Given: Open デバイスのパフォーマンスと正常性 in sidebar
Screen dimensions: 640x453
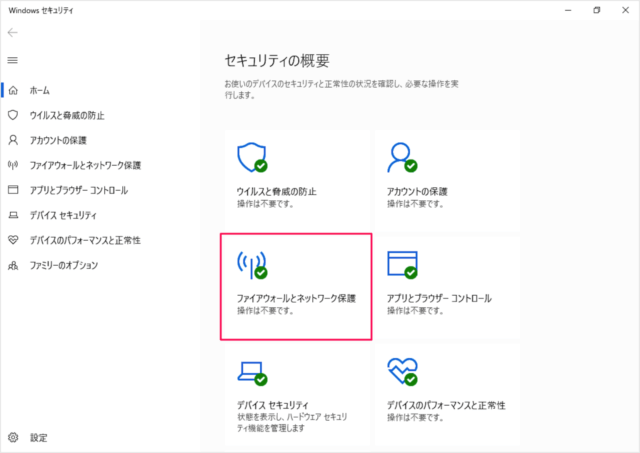Looking at the screenshot, I should point(85,240).
